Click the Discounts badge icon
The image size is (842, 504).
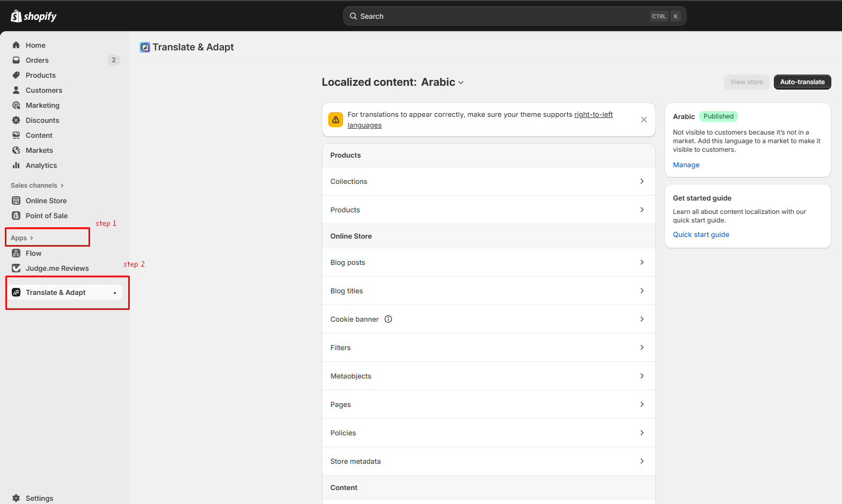(16, 120)
